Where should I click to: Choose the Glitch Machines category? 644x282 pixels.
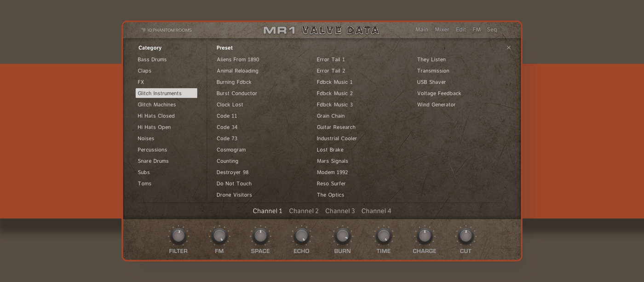157,105
